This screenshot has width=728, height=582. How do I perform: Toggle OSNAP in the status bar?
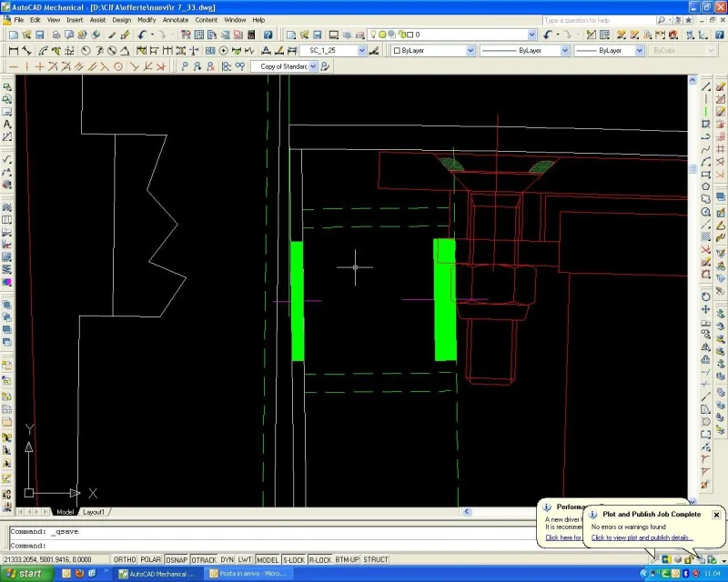tap(177, 560)
